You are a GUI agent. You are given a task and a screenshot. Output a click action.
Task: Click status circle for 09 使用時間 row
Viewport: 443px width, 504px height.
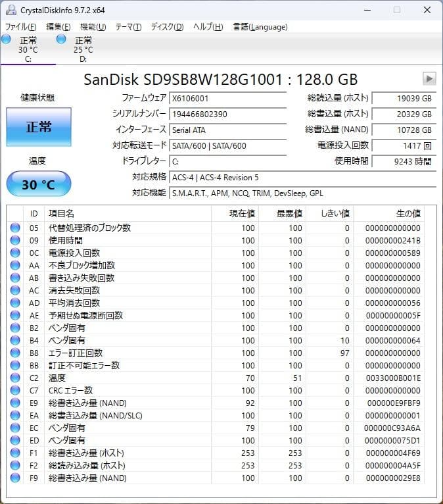coord(15,240)
